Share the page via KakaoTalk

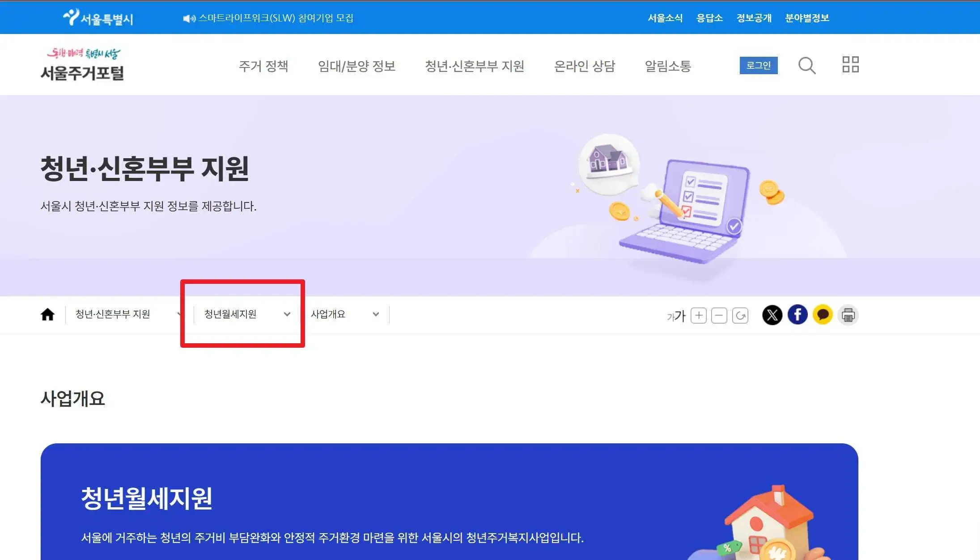pos(823,315)
